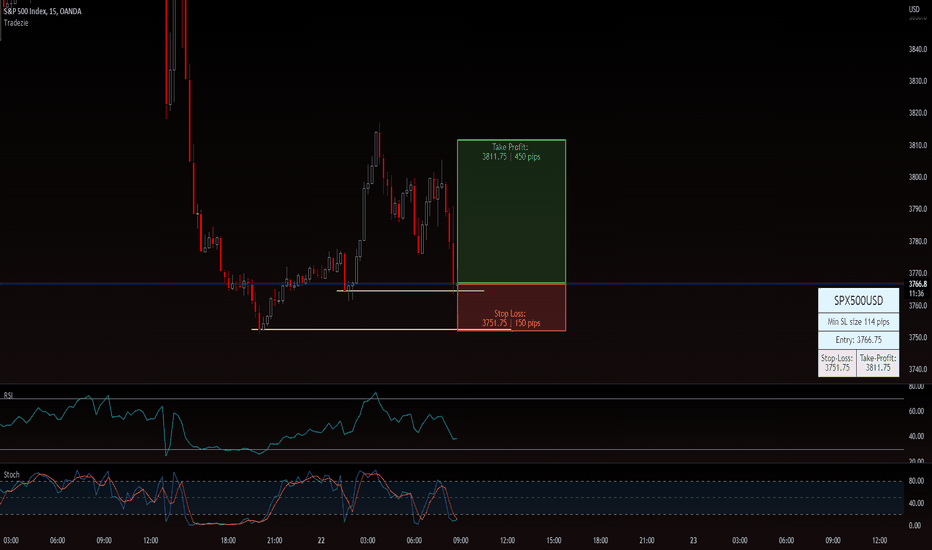Select the Stoch indicator label
This screenshot has width=932, height=550.
click(x=11, y=474)
